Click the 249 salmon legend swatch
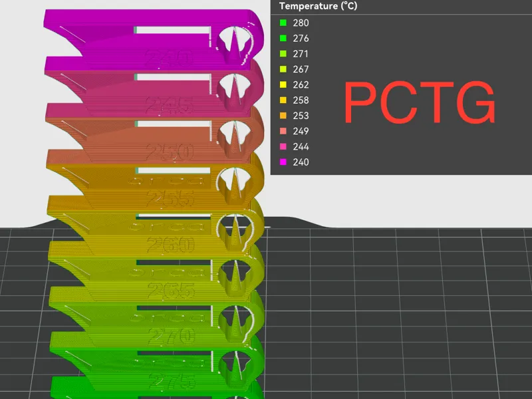 click(x=283, y=131)
